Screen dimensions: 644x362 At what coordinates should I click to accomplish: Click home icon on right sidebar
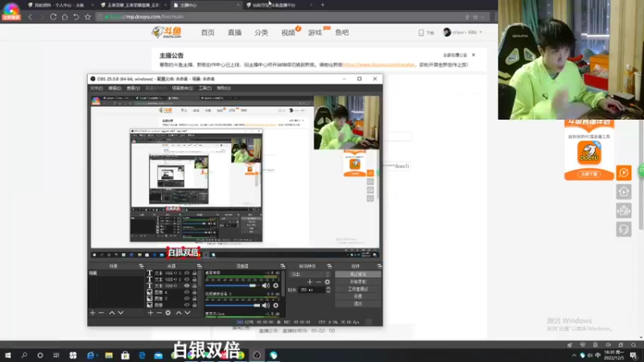tap(623, 191)
